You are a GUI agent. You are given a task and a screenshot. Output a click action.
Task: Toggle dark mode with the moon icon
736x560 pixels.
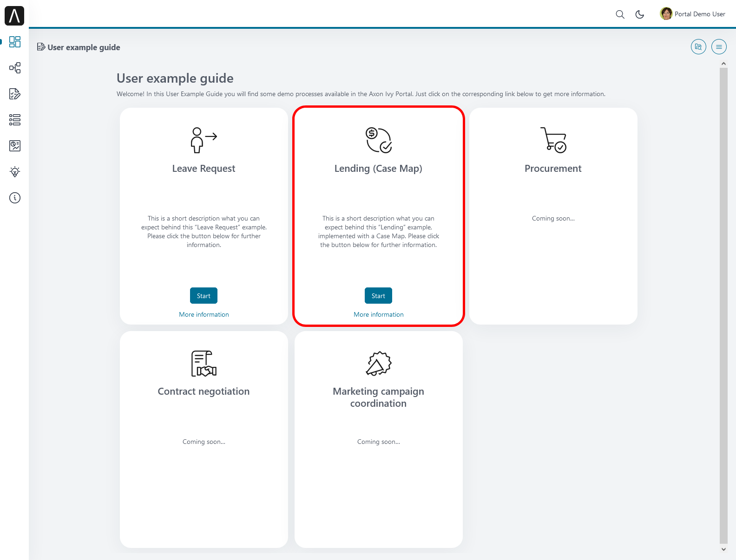coord(640,14)
